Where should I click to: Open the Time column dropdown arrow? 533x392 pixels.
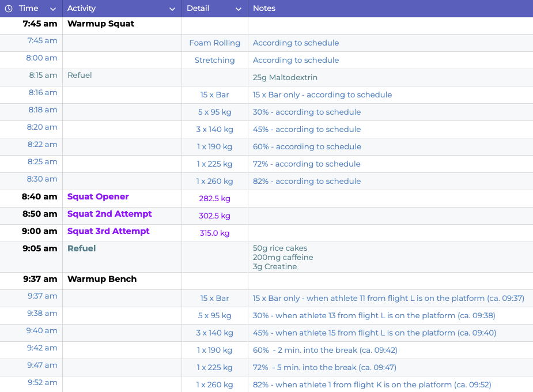pos(52,9)
